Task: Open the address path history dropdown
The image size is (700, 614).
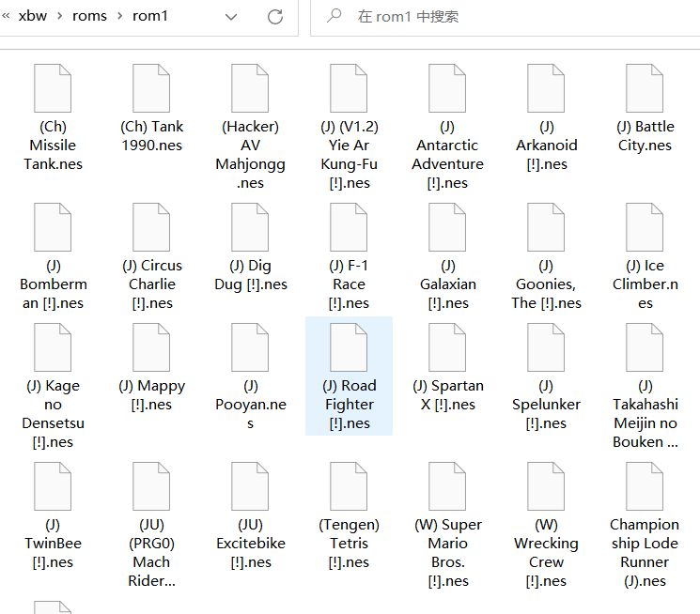Action: point(231,17)
